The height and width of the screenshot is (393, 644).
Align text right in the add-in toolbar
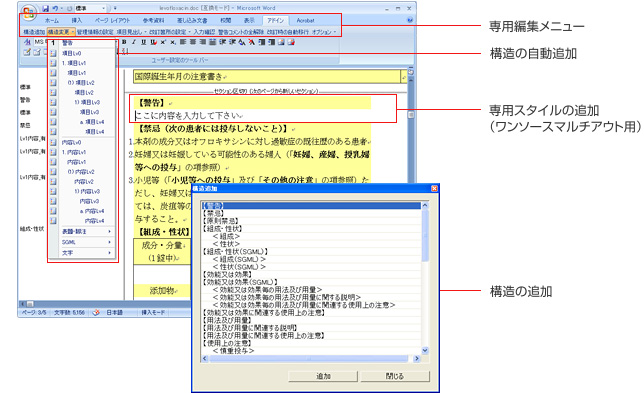coord(202,42)
